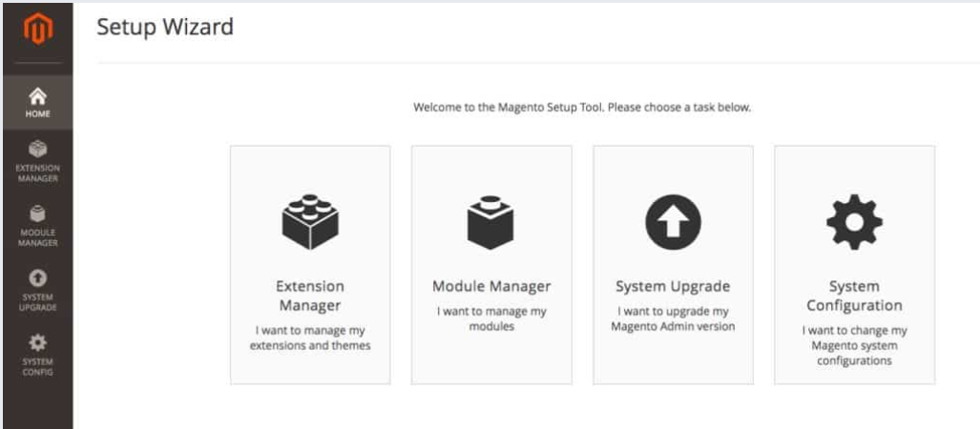Select the Extension Manager card title
Screen dimensions: 980x429
(310, 296)
